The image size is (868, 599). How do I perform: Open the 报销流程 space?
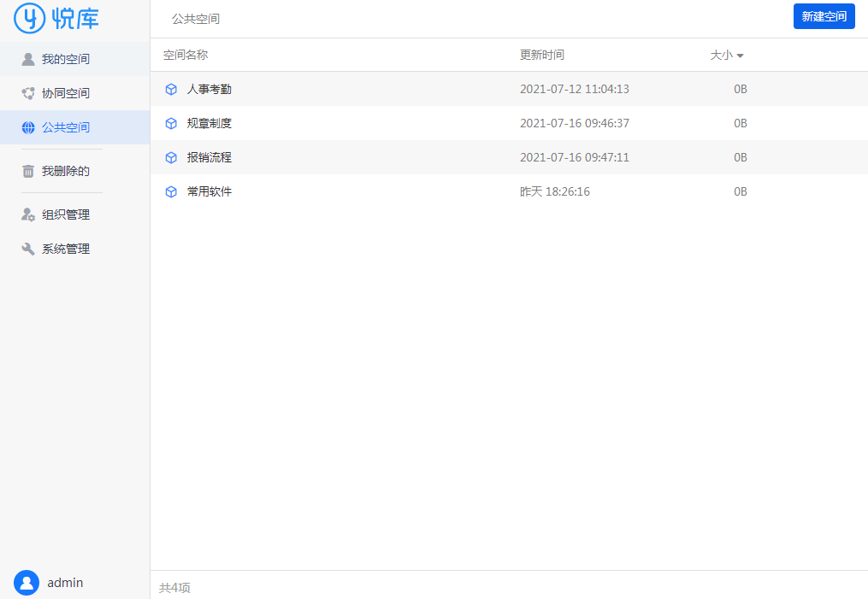[x=210, y=157]
